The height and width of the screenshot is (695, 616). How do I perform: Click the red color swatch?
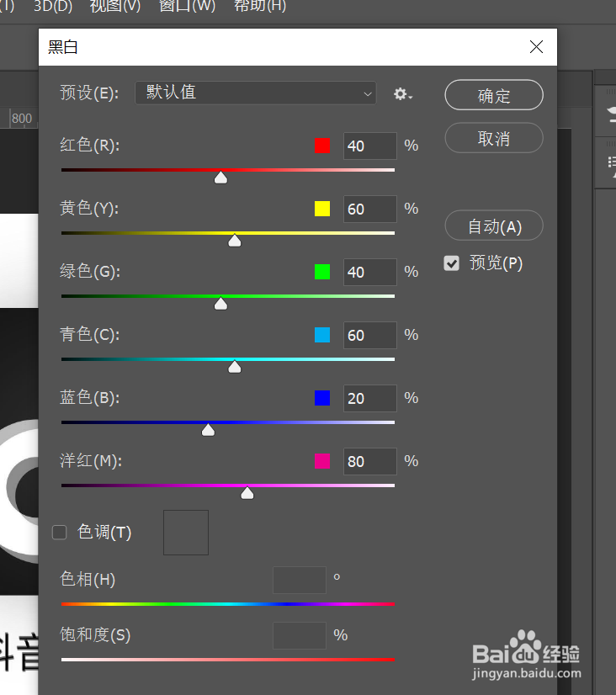coord(322,146)
